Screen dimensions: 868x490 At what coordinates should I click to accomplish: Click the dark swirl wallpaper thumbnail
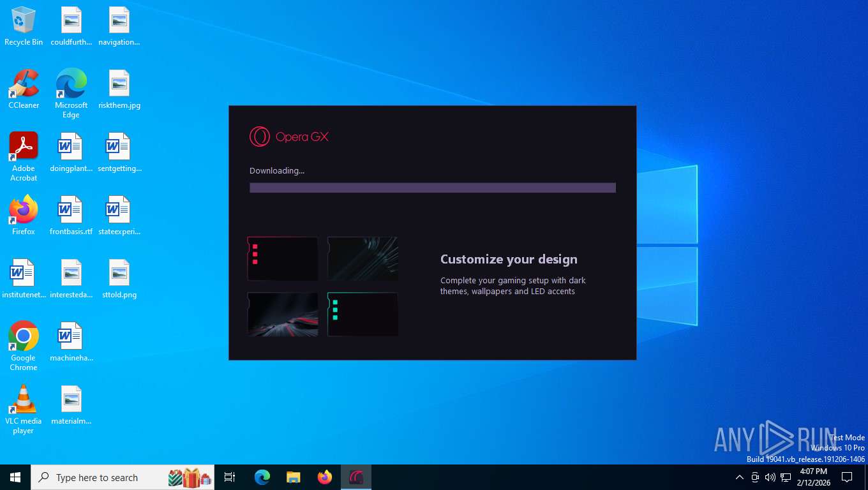[363, 258]
